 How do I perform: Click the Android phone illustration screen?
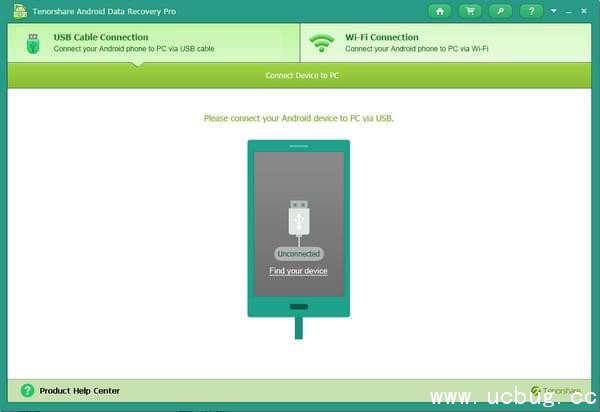click(x=298, y=190)
